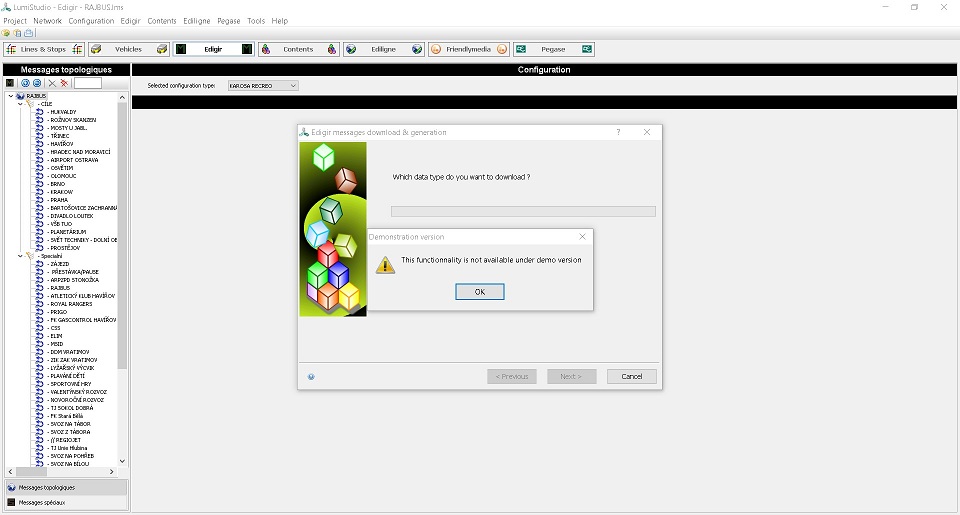Screen dimensions: 960x515
Task: Collapse the CÍLE folder in the tree
Action: click(x=20, y=104)
